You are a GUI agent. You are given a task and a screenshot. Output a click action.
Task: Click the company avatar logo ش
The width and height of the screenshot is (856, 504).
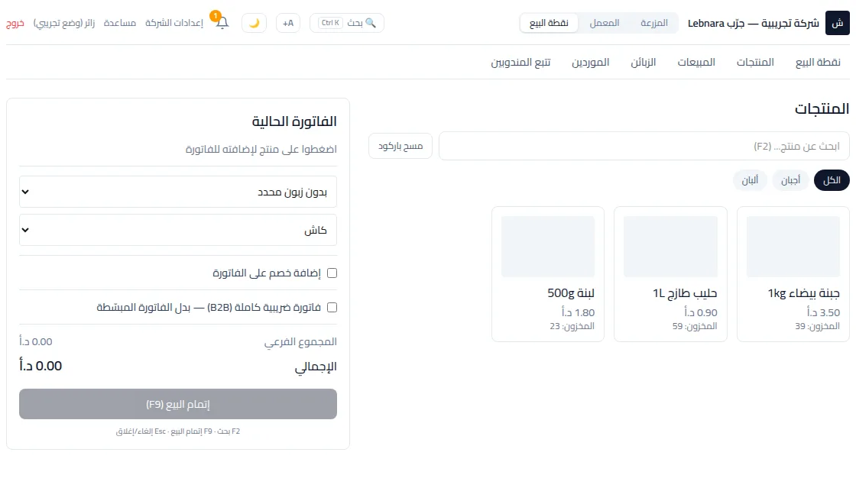click(x=837, y=23)
